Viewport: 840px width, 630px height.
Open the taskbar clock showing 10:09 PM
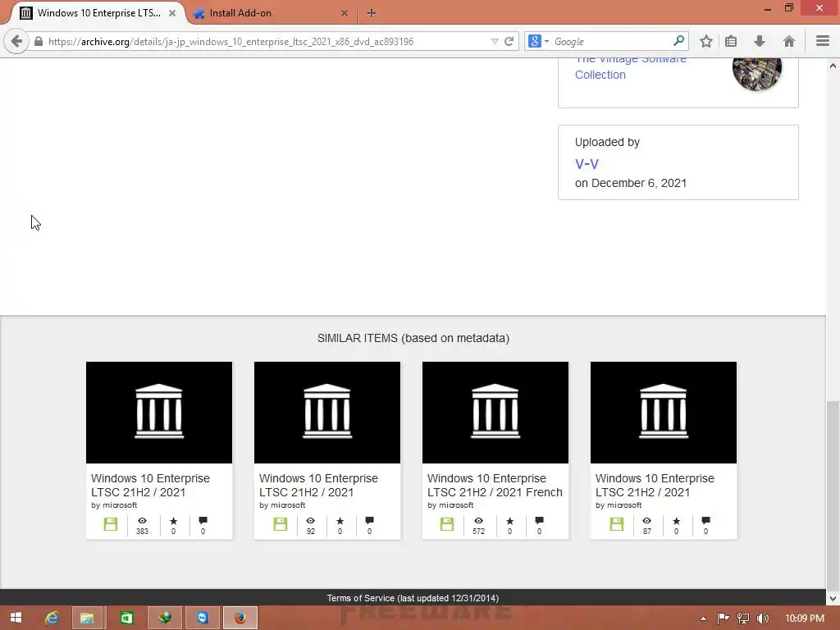click(x=805, y=619)
